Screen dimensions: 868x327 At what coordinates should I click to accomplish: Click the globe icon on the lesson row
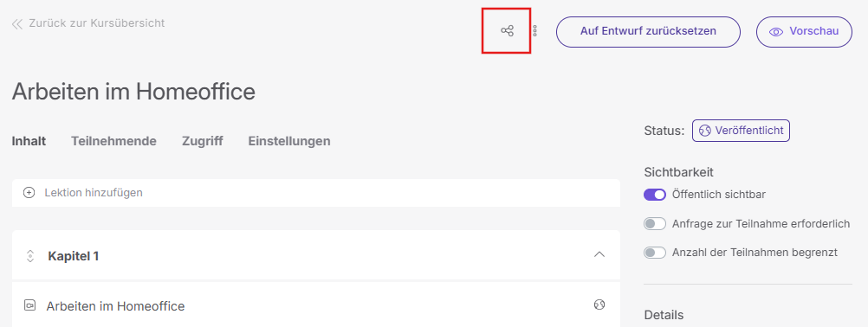click(x=599, y=305)
